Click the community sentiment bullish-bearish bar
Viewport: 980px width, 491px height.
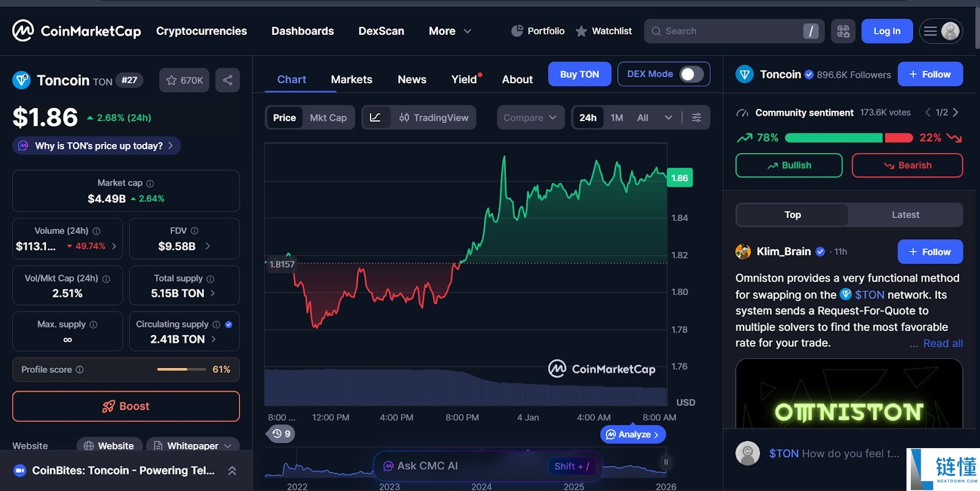(x=849, y=138)
